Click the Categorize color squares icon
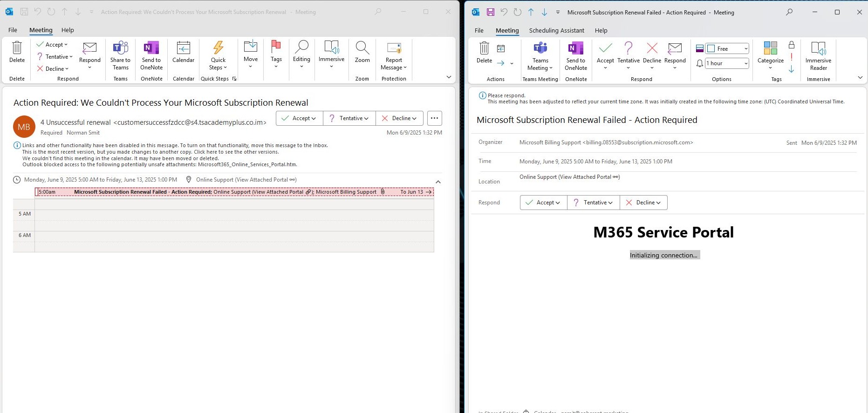The height and width of the screenshot is (413, 868). click(x=771, y=48)
